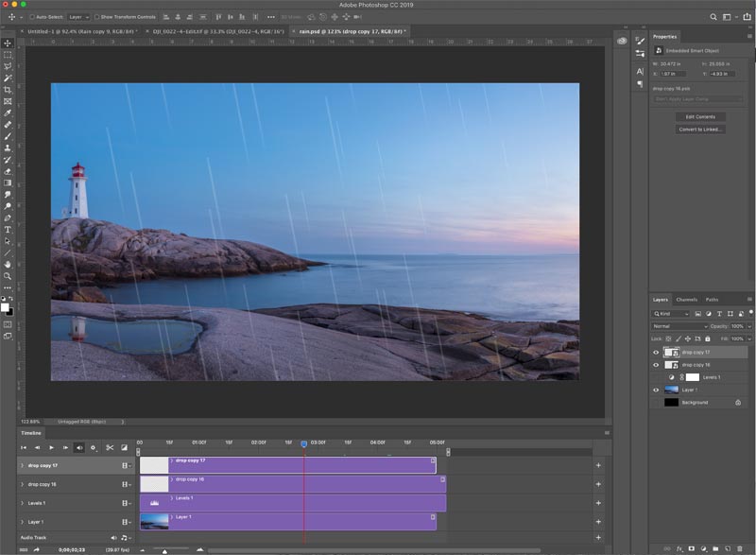Play the timeline animation

pyautogui.click(x=52, y=447)
